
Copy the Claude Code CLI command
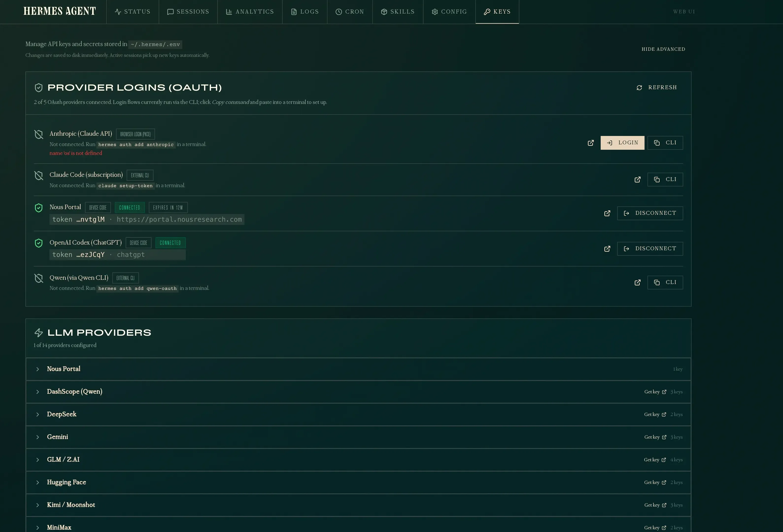(665, 179)
